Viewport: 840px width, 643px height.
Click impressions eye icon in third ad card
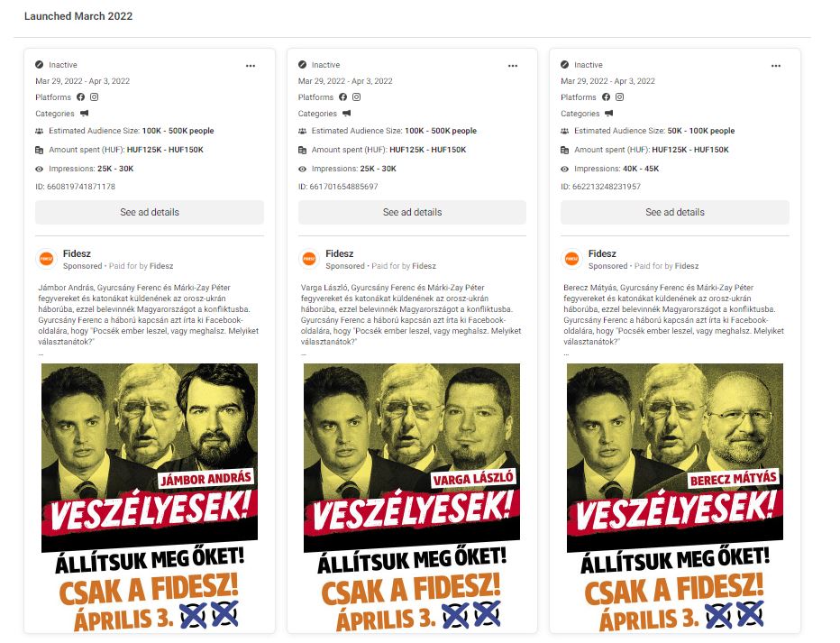pyautogui.click(x=564, y=169)
